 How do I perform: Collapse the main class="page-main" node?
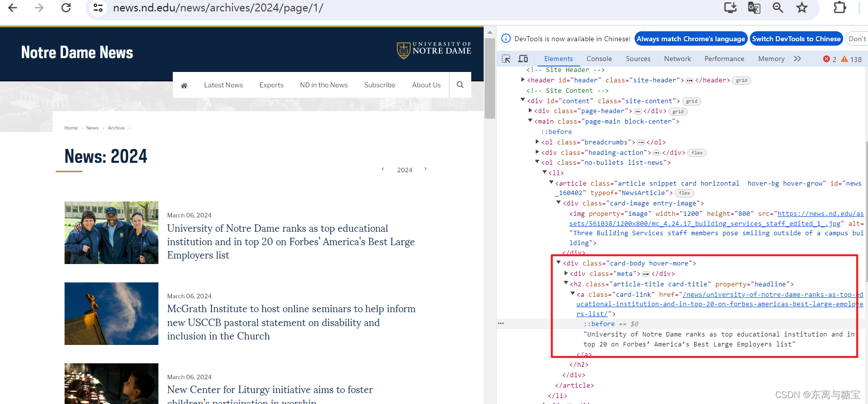(530, 121)
